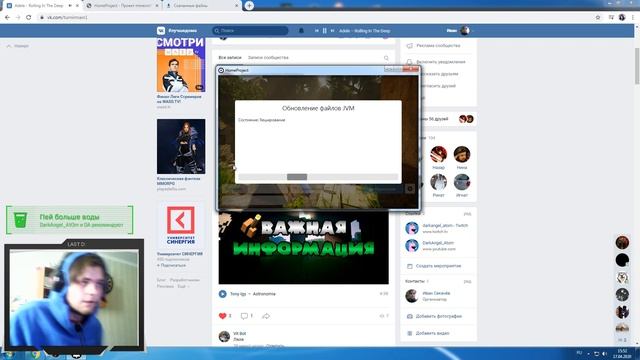Open Chrome from the taskbar
Image resolution: width=640 pixels, height=360 pixels.
36,354
